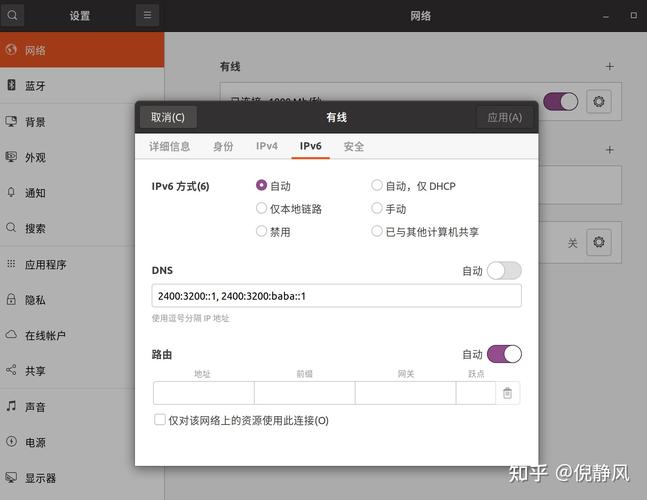Open the 背景 Background settings

(x=82, y=122)
